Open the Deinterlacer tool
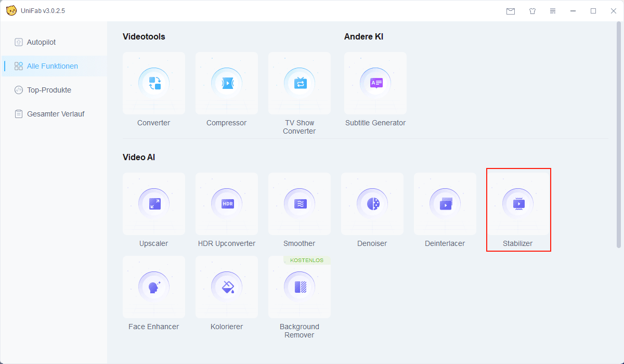The image size is (624, 364). [445, 204]
